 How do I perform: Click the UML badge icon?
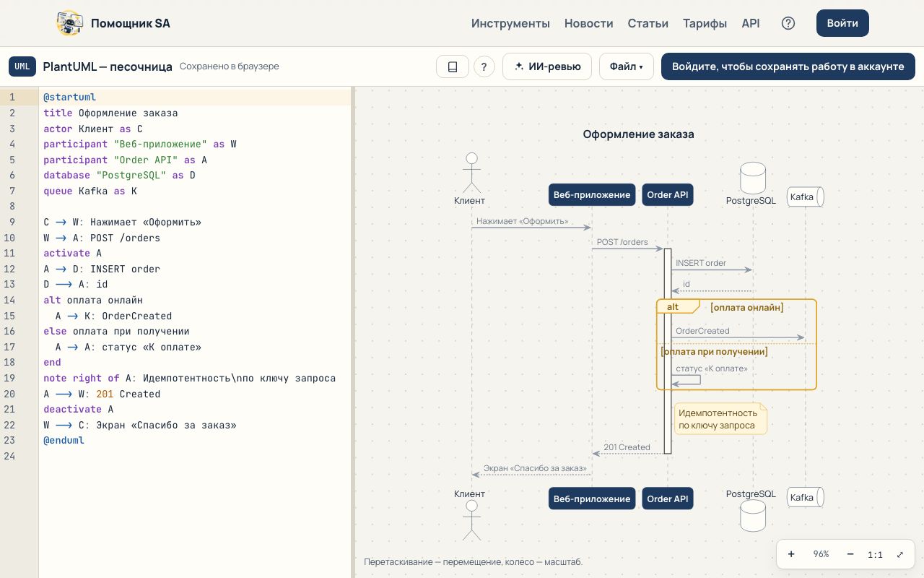tap(22, 66)
